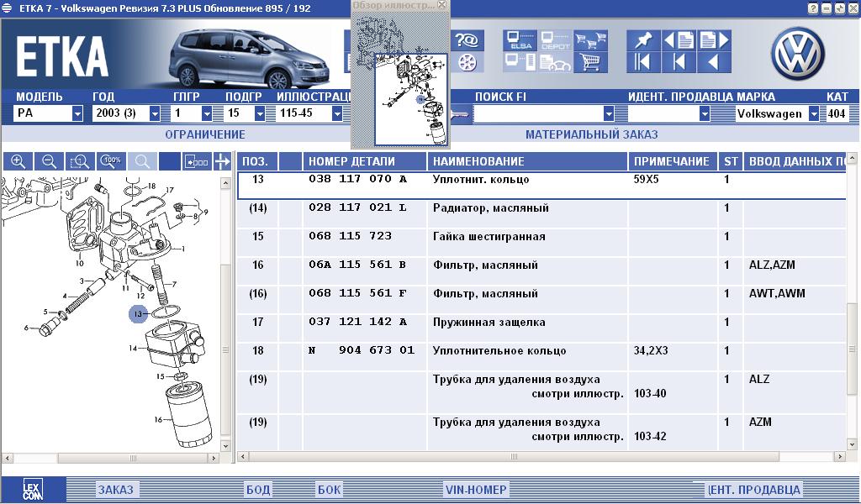Click the Volkswagen logo
The image size is (861, 504).
[x=798, y=53]
